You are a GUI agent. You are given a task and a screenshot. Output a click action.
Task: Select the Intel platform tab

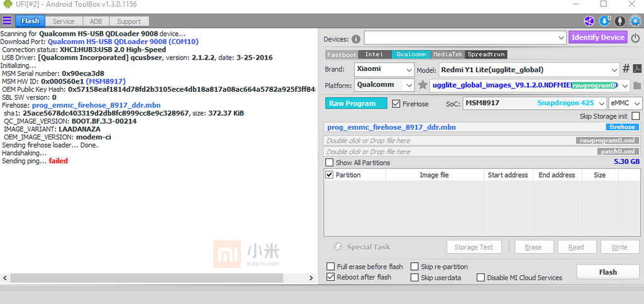[x=375, y=54]
